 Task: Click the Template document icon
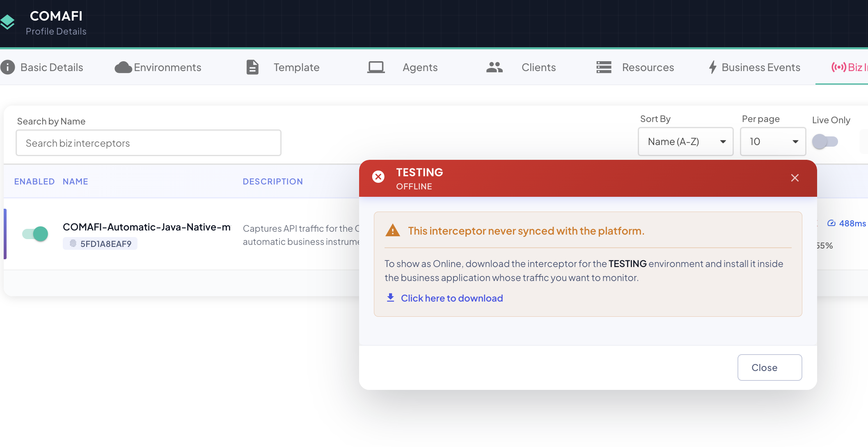click(252, 67)
